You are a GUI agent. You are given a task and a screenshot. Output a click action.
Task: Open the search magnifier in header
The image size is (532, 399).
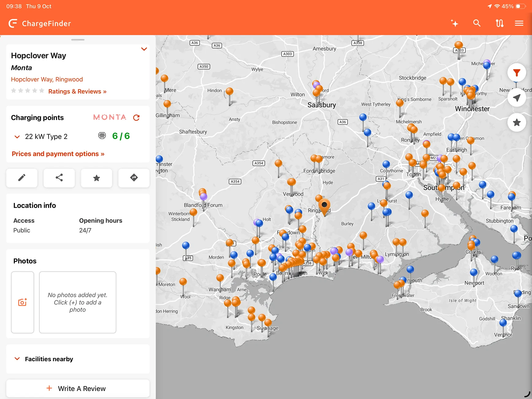click(x=477, y=23)
